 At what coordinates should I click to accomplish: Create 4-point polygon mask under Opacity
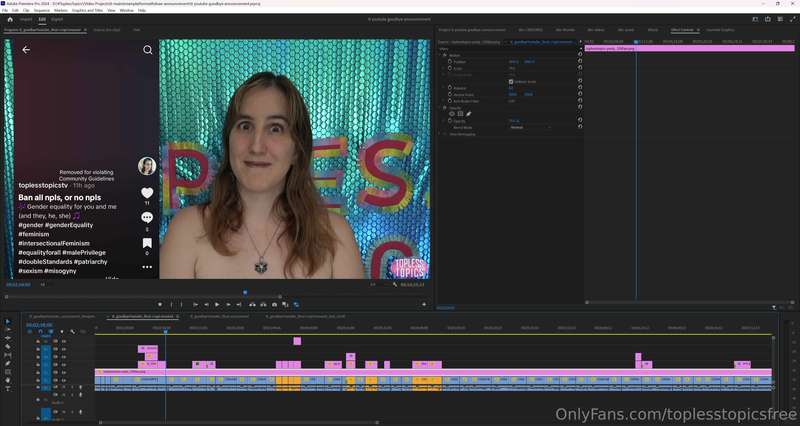(x=460, y=114)
